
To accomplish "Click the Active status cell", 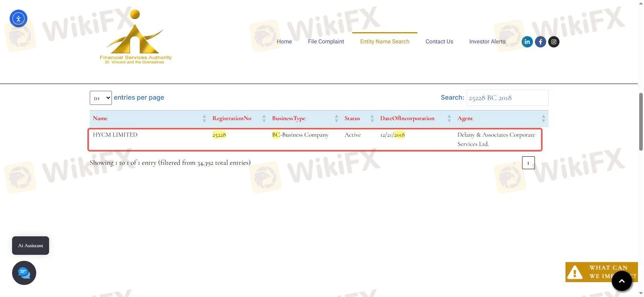I will (353, 135).
